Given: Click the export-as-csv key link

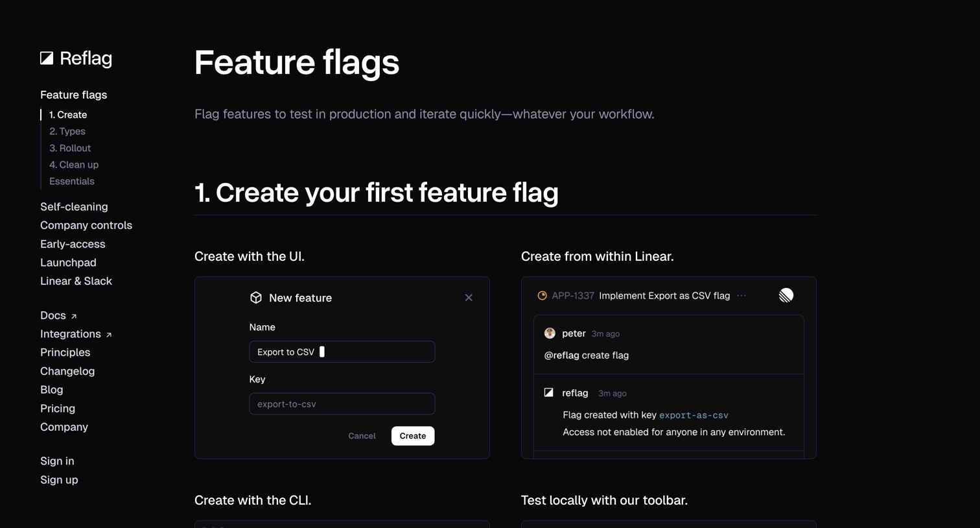Looking at the screenshot, I should [x=694, y=415].
